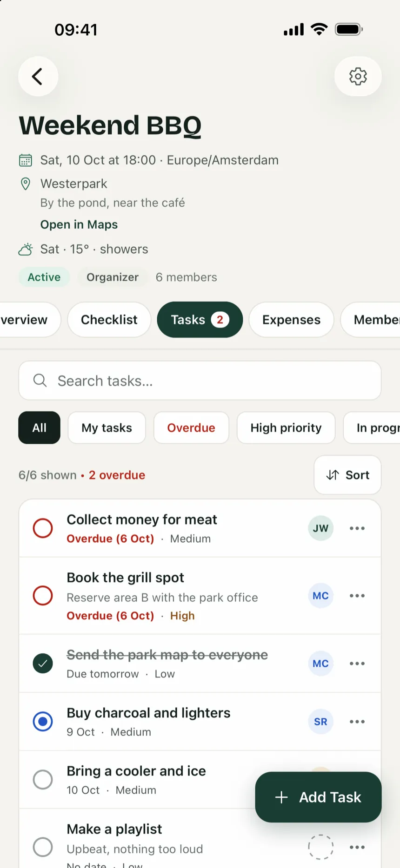Image resolution: width=400 pixels, height=868 pixels.
Task: Tap the Add Task button
Action: click(x=318, y=797)
